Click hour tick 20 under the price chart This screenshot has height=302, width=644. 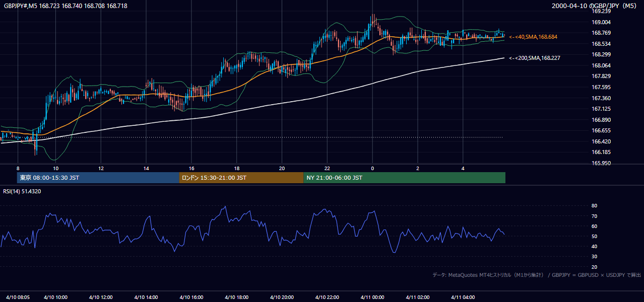tap(282, 168)
